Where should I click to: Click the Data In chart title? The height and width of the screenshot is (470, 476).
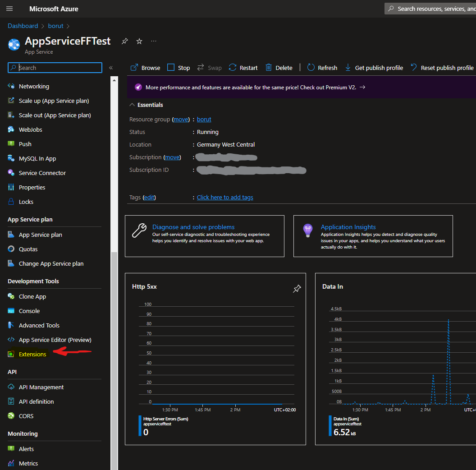click(x=332, y=286)
